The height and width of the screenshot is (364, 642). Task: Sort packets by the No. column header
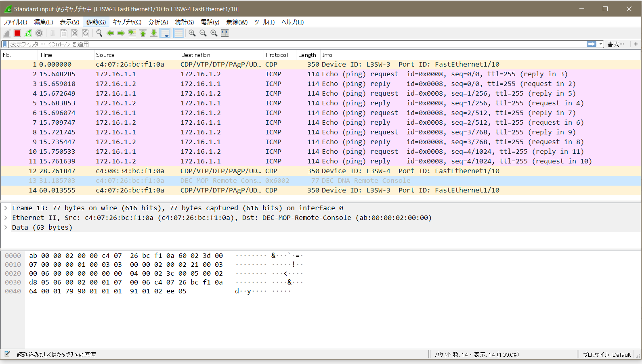[x=19, y=55]
